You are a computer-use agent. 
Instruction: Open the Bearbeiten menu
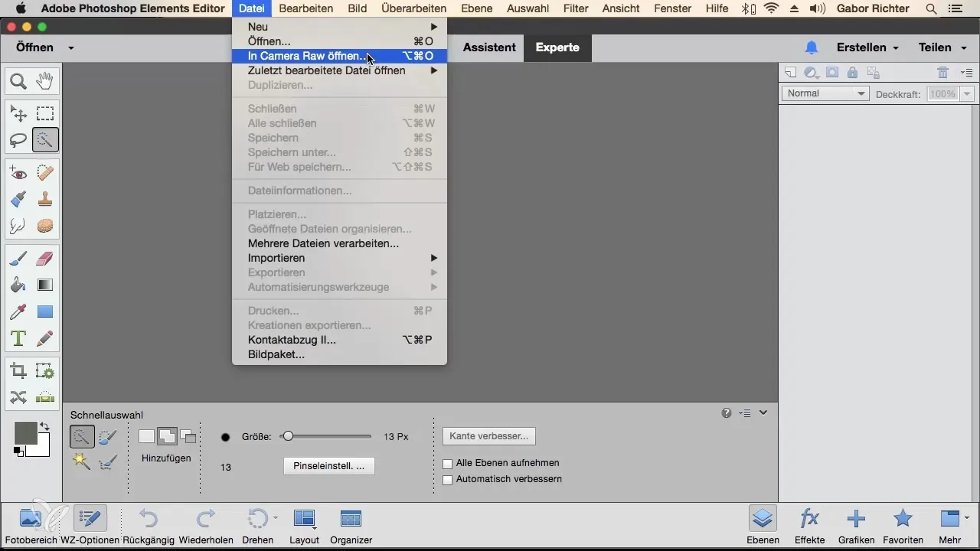306,8
